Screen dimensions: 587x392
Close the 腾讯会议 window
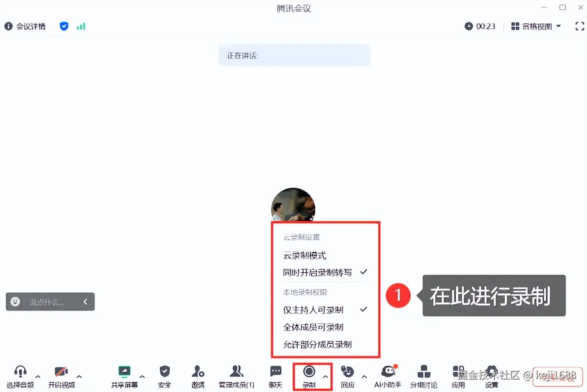(581, 8)
